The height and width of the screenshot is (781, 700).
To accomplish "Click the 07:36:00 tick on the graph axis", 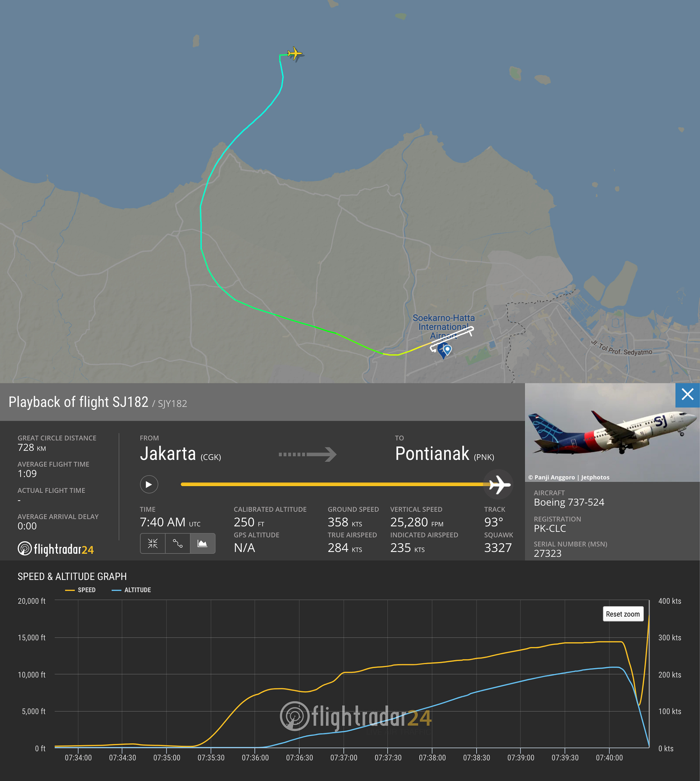I will coord(255,758).
